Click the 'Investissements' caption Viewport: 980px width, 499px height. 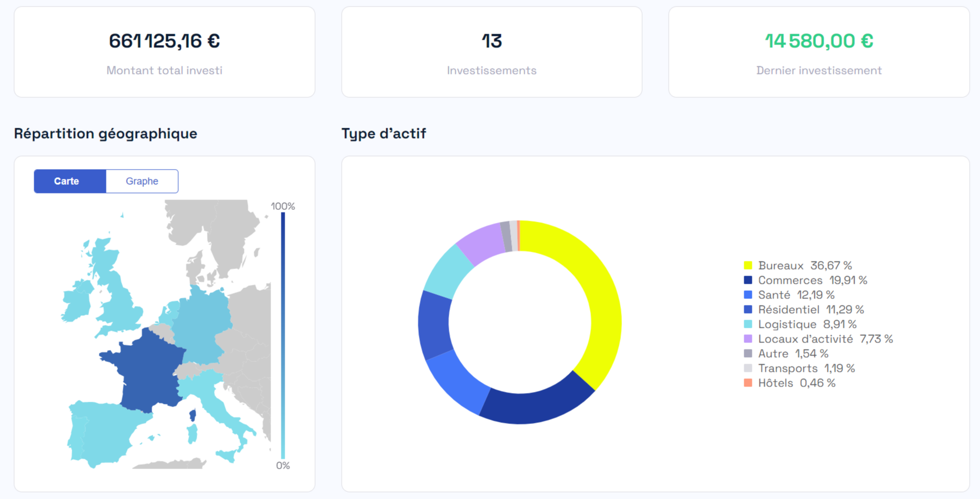point(492,70)
